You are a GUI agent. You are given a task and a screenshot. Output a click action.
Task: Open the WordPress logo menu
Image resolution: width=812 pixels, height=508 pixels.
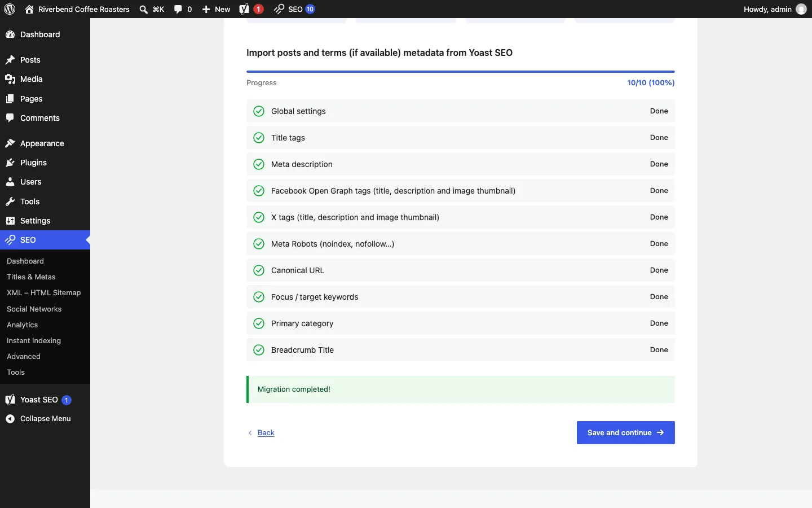click(10, 9)
